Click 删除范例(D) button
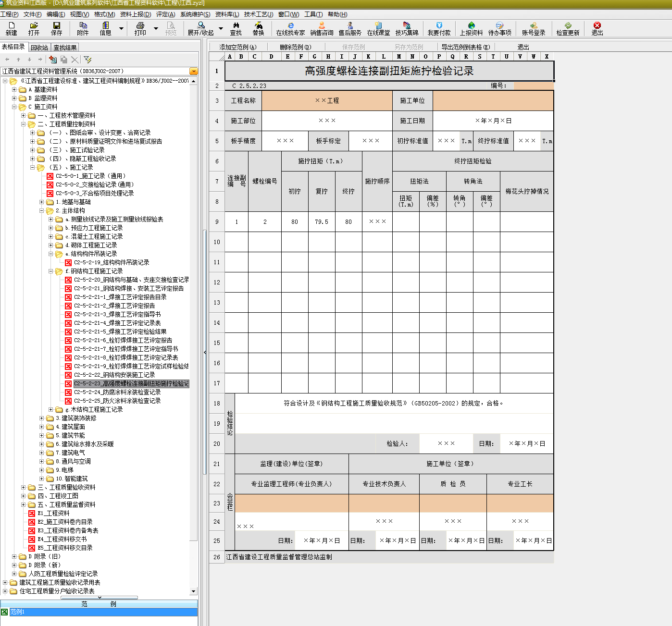This screenshot has height=626, width=672. [296, 47]
